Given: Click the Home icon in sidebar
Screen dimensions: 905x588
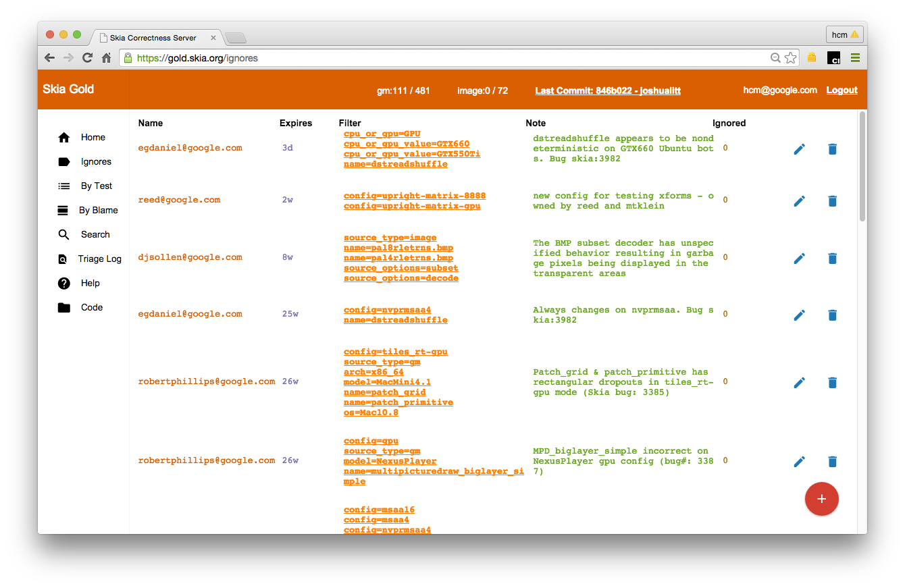Looking at the screenshot, I should click(x=64, y=138).
